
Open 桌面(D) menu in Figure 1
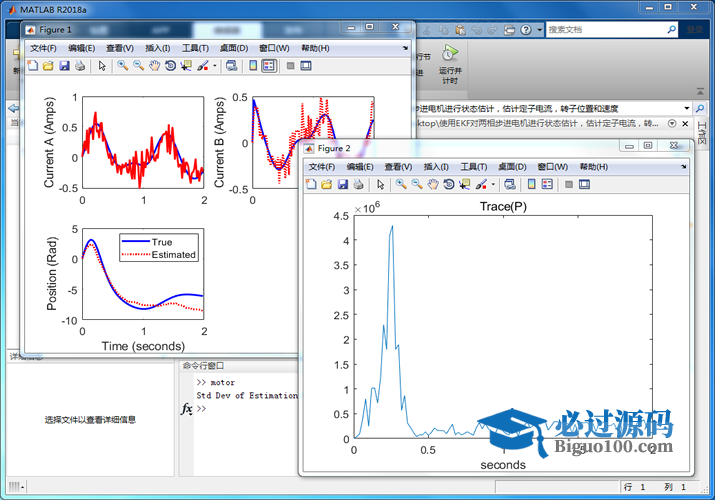(234, 48)
